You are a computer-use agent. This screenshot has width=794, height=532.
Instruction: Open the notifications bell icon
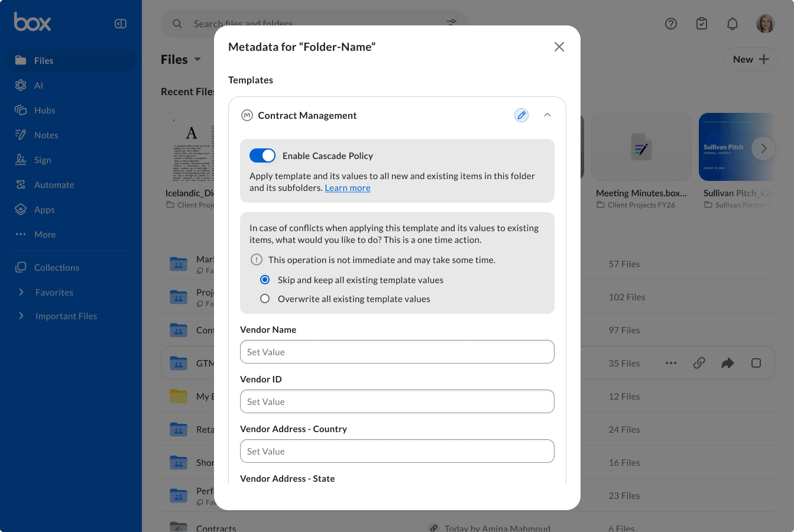(733, 24)
